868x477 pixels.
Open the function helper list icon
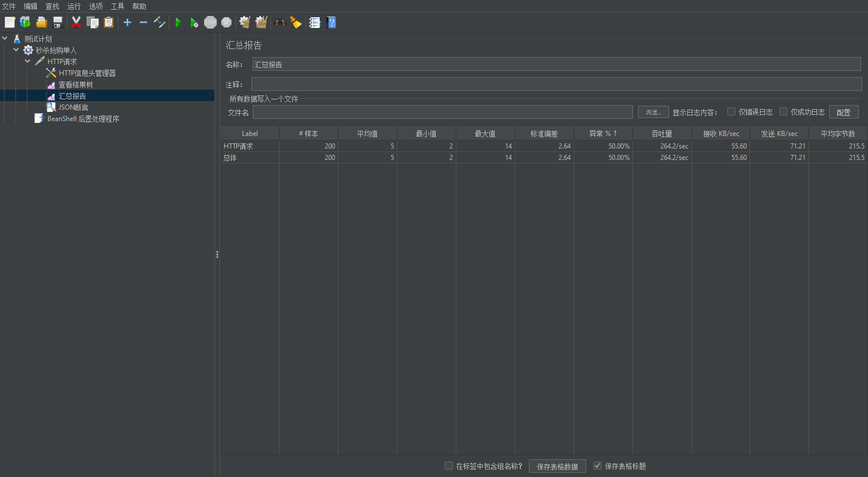(314, 22)
